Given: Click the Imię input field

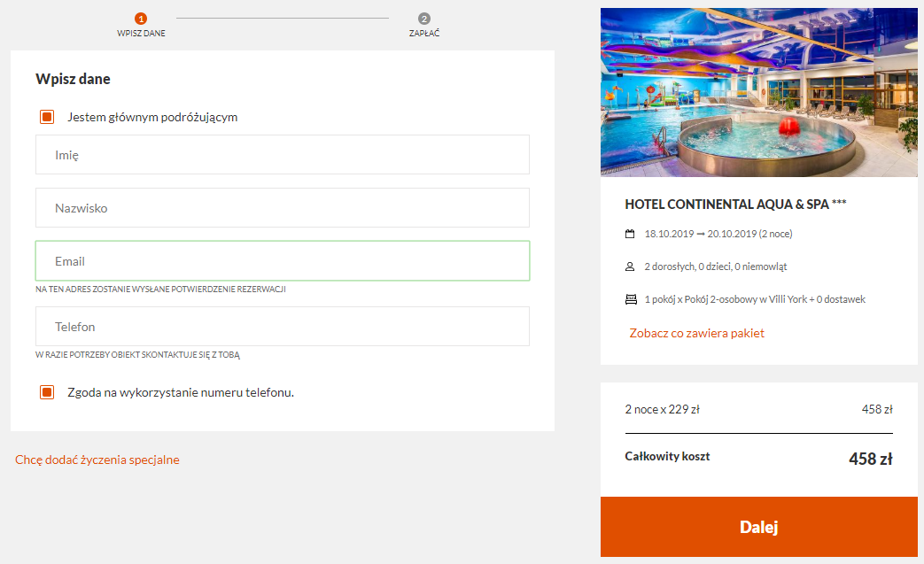Looking at the screenshot, I should 283,155.
